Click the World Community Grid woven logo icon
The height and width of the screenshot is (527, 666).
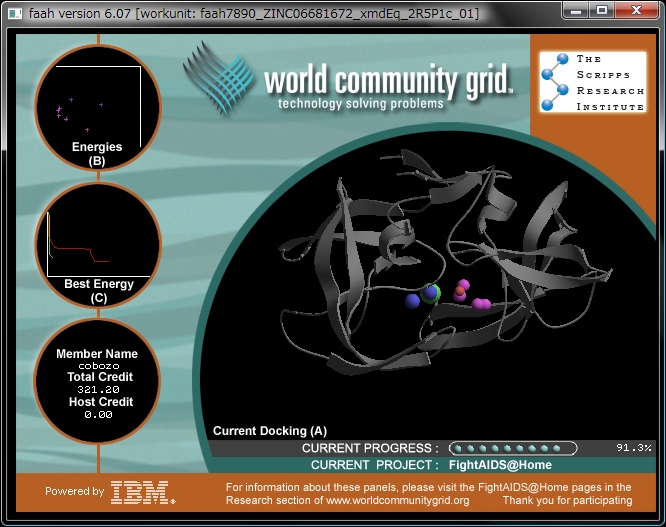[219, 77]
